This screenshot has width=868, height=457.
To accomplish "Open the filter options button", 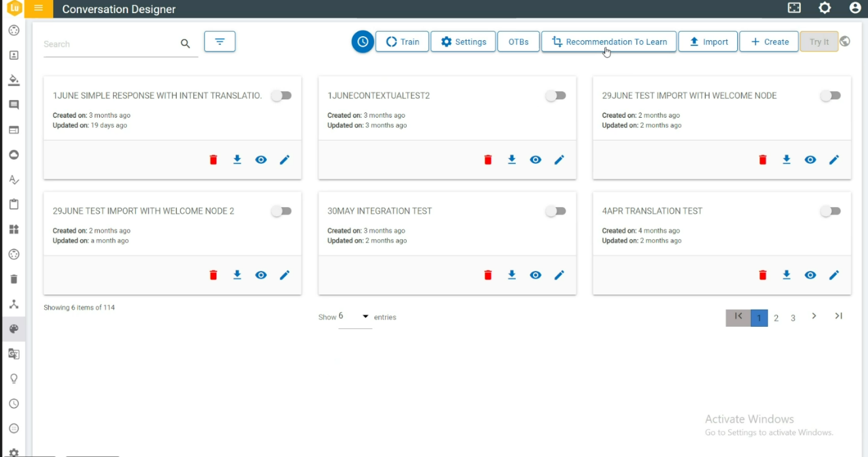I will 219,41.
